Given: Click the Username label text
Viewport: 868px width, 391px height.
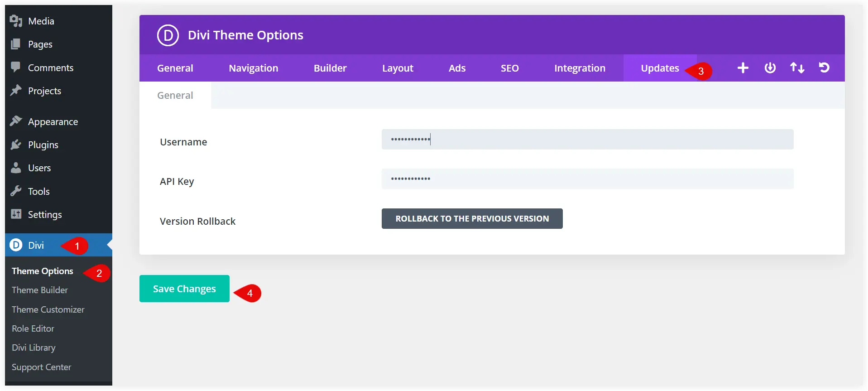Looking at the screenshot, I should click(x=183, y=142).
